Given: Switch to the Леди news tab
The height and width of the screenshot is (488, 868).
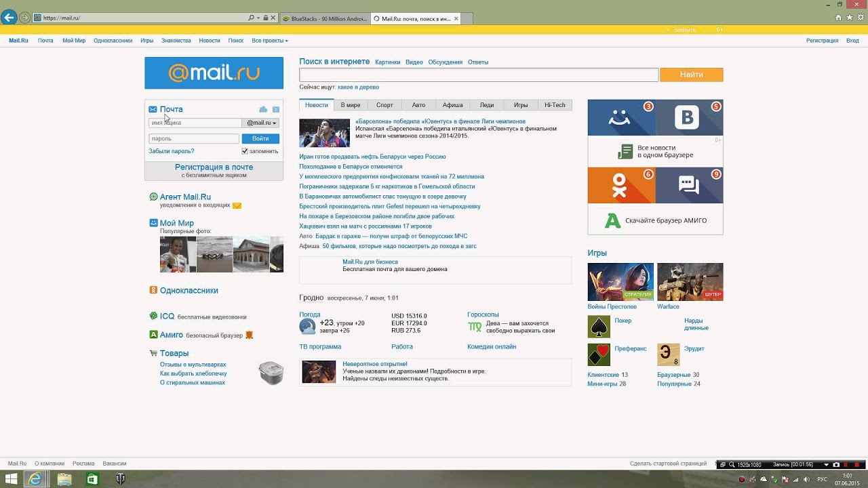Looking at the screenshot, I should (x=487, y=105).
